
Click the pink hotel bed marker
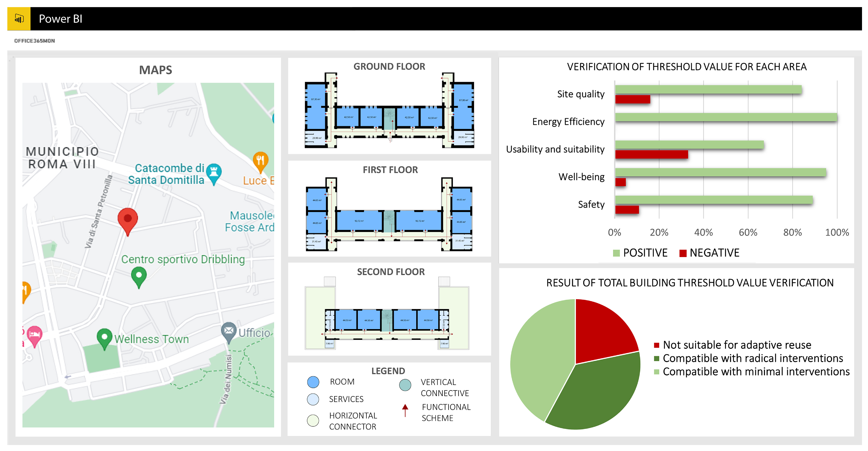pos(34,335)
